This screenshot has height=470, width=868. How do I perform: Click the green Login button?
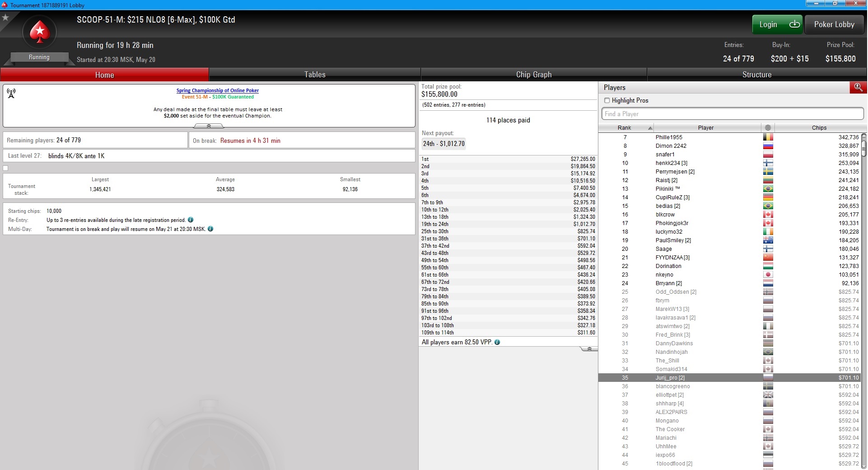(x=777, y=24)
